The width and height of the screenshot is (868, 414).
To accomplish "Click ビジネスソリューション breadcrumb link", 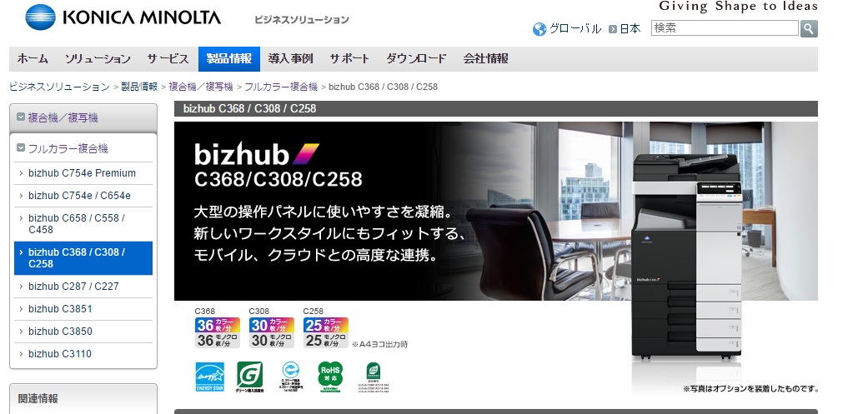I will tap(59, 87).
